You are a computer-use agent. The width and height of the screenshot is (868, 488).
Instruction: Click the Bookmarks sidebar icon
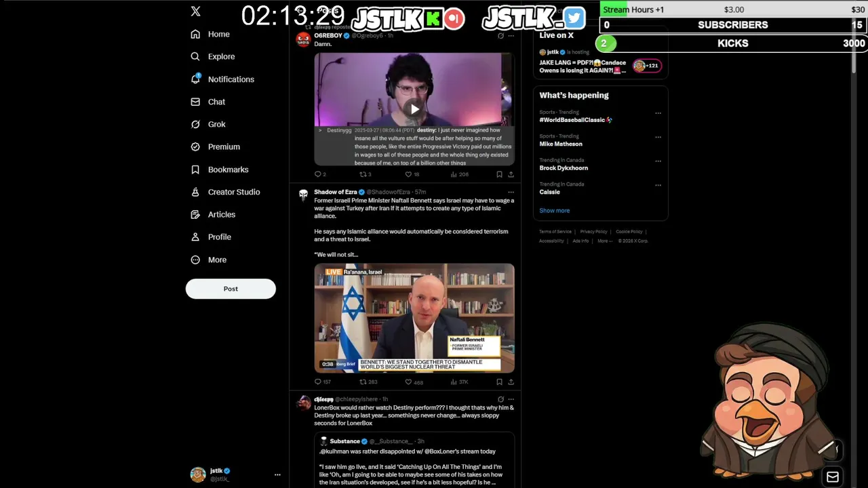pyautogui.click(x=195, y=169)
